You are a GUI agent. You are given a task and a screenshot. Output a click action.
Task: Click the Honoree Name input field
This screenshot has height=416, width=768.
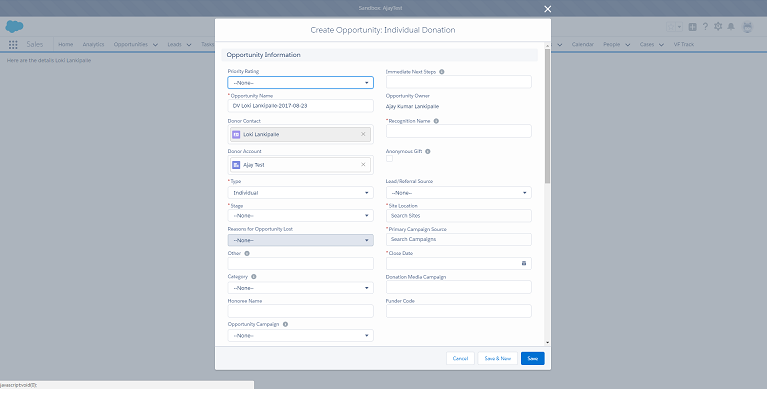pos(300,311)
